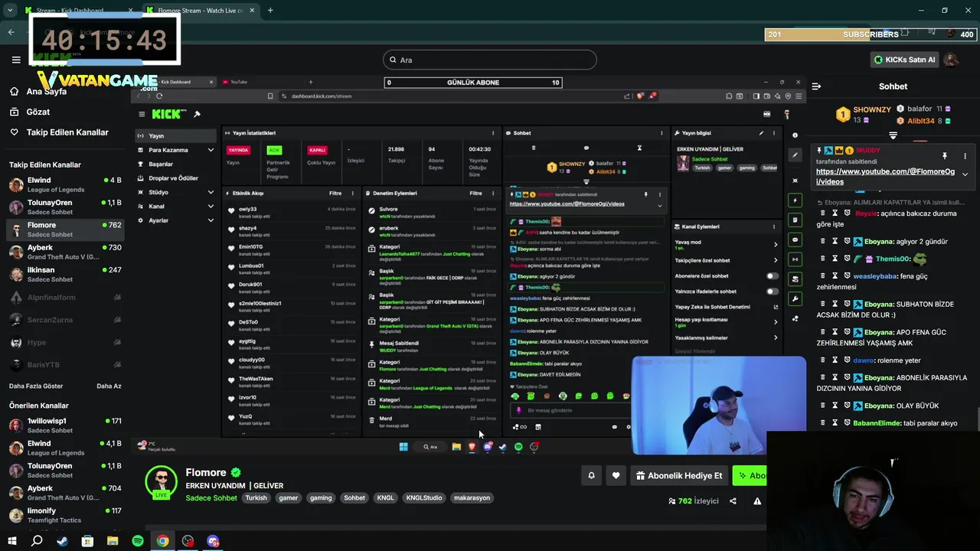Click the pin icon on pinned chat message
Screen dimensions: 980x551
coord(945,155)
